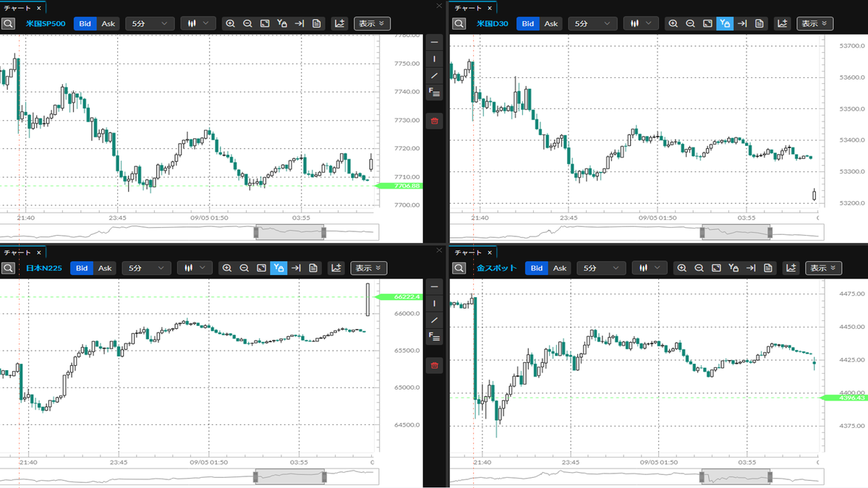
Task: Open the 5分 timeframe dropdown on 米国D30
Action: (x=587, y=23)
